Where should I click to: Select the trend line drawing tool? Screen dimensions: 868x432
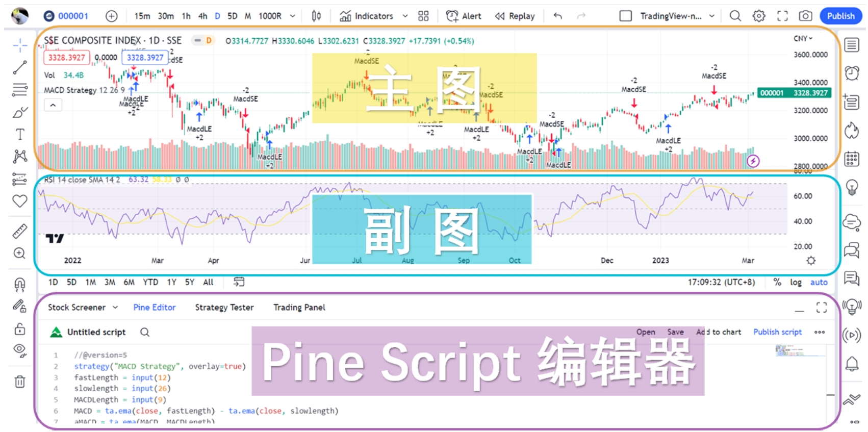tap(20, 67)
